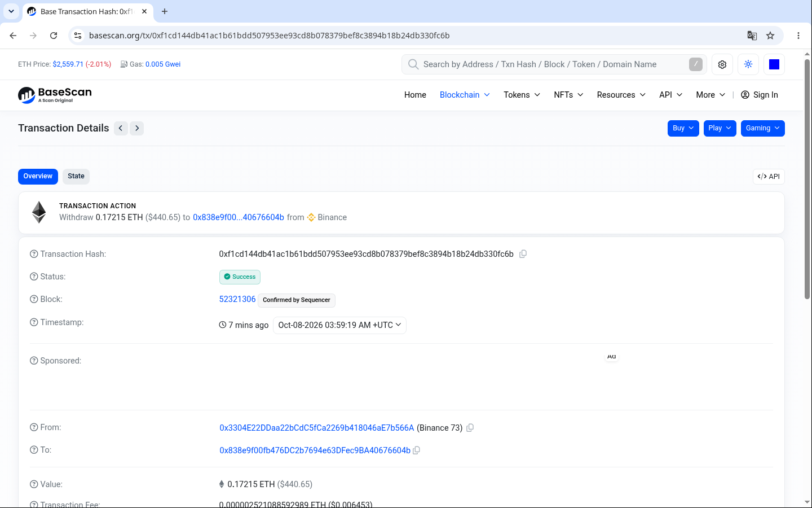Expand the API menu in navbar

[671, 95]
